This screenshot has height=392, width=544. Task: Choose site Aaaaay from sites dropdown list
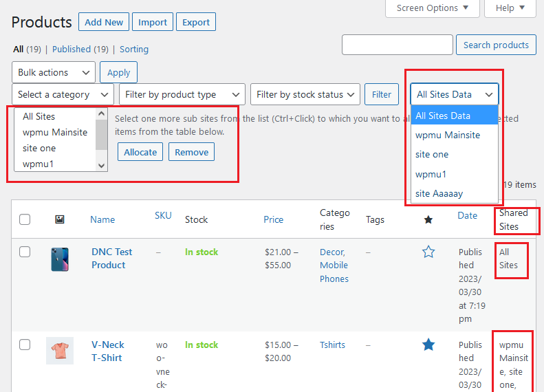(x=439, y=194)
